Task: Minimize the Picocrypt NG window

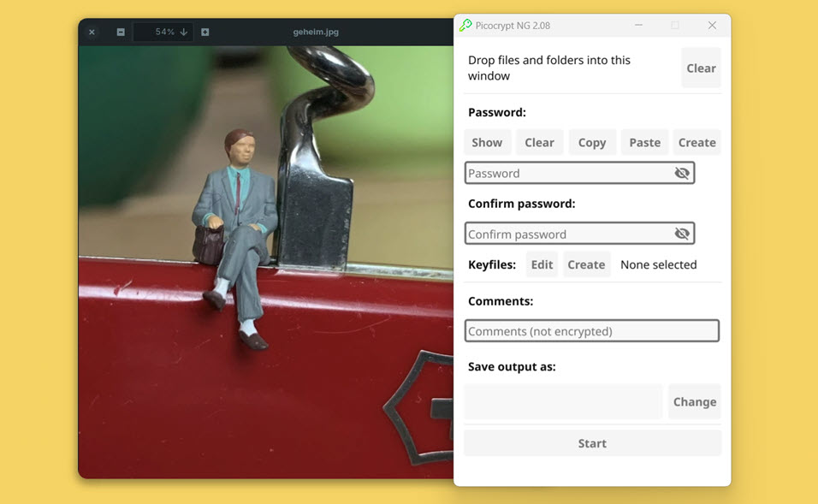Action: pyautogui.click(x=638, y=26)
